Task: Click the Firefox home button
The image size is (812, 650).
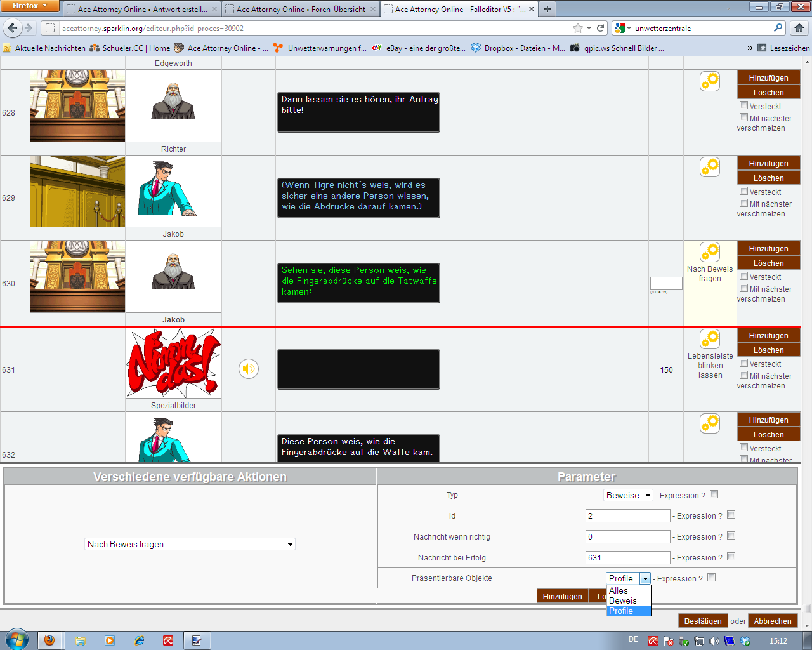Action: tap(799, 28)
